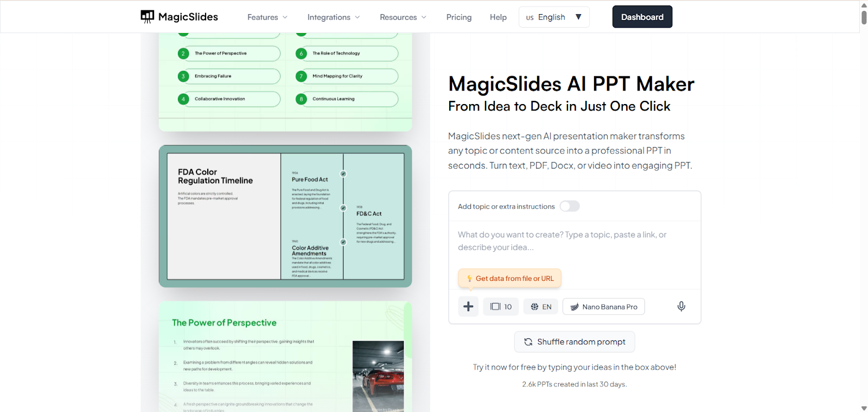The width and height of the screenshot is (868, 412).
Task: Open the FDA Color Regulation Timeline slide thumbnail
Action: click(285, 216)
